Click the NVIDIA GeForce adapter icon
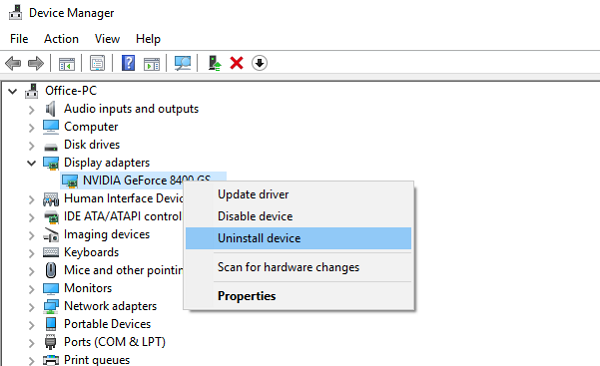This screenshot has height=366, width=600. tap(70, 181)
